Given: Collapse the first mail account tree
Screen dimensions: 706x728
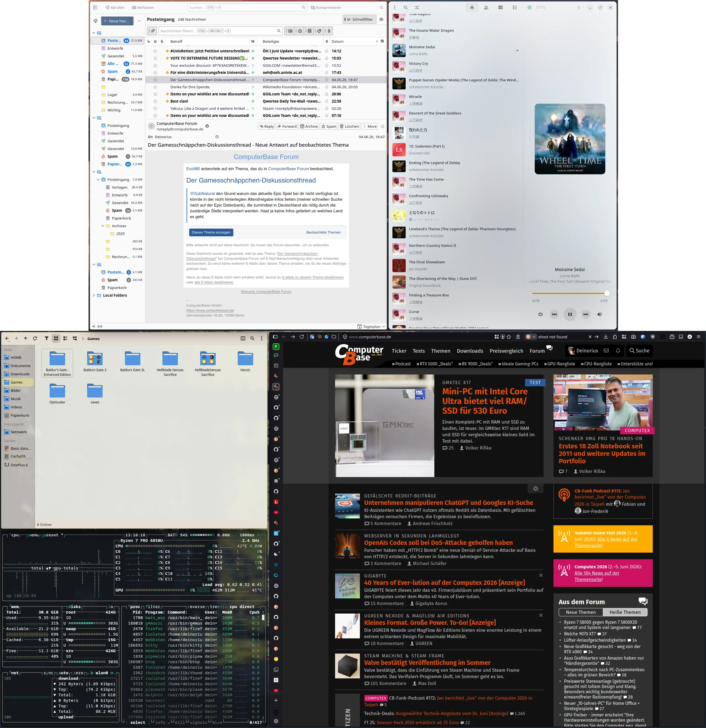Looking at the screenshot, I should 93,33.
